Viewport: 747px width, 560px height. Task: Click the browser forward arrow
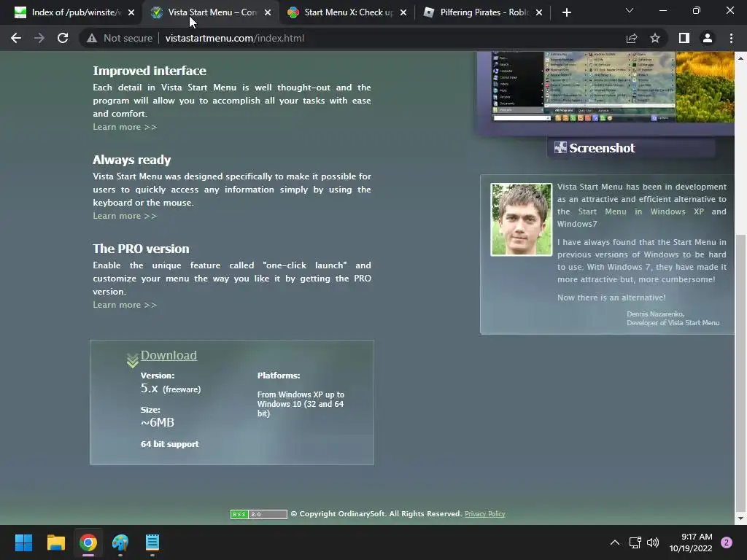tap(39, 38)
